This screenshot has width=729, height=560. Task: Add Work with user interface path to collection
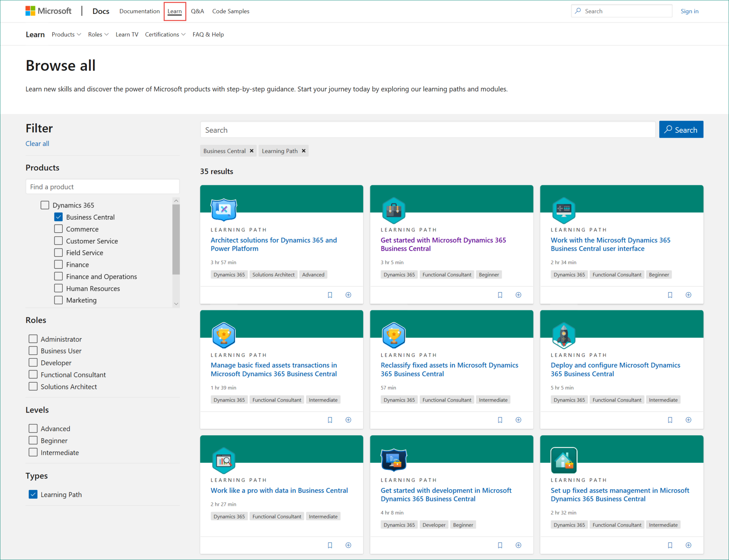coord(689,295)
